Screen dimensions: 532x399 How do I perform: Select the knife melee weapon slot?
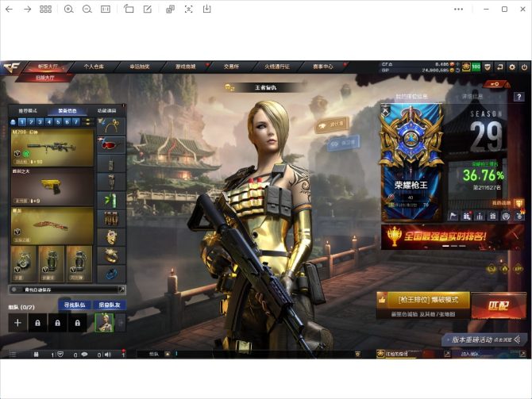[52, 226]
